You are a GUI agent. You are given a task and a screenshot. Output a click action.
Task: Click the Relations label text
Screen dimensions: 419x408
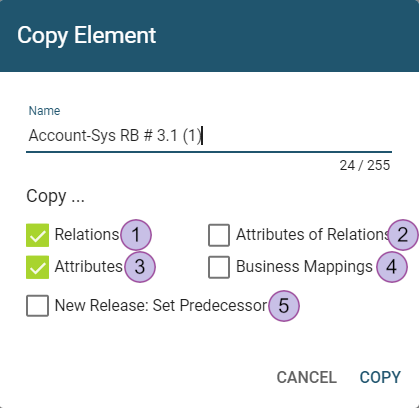point(87,235)
